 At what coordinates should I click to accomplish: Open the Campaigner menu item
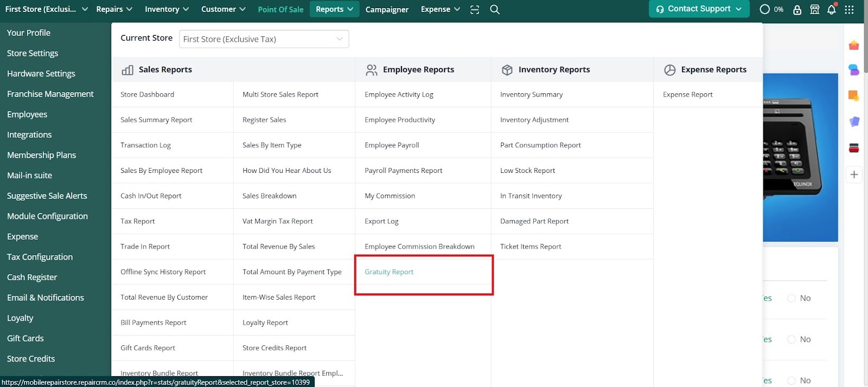387,9
